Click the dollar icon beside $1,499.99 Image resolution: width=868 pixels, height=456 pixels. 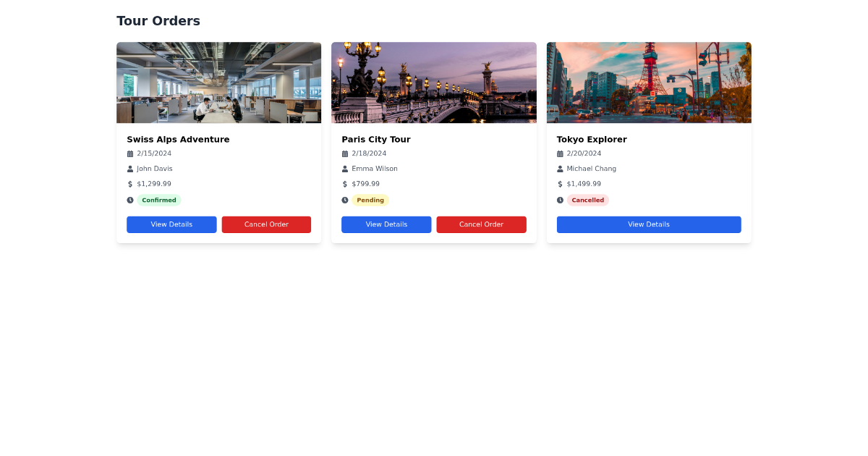[560, 183]
